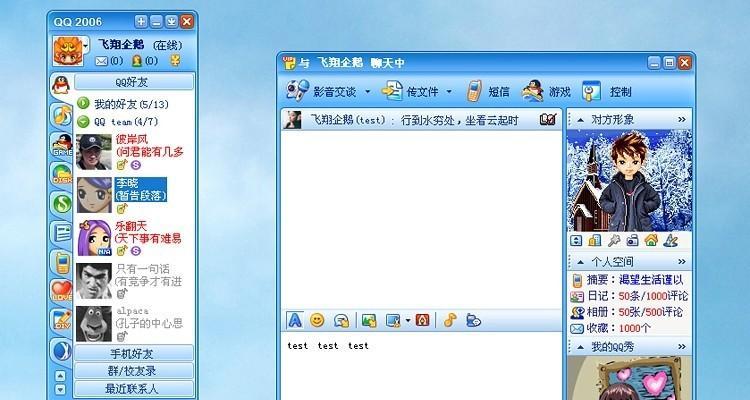Click 短信 SMS toolbar button
Viewport: 750px width, 400px height.
pyautogui.click(x=488, y=91)
